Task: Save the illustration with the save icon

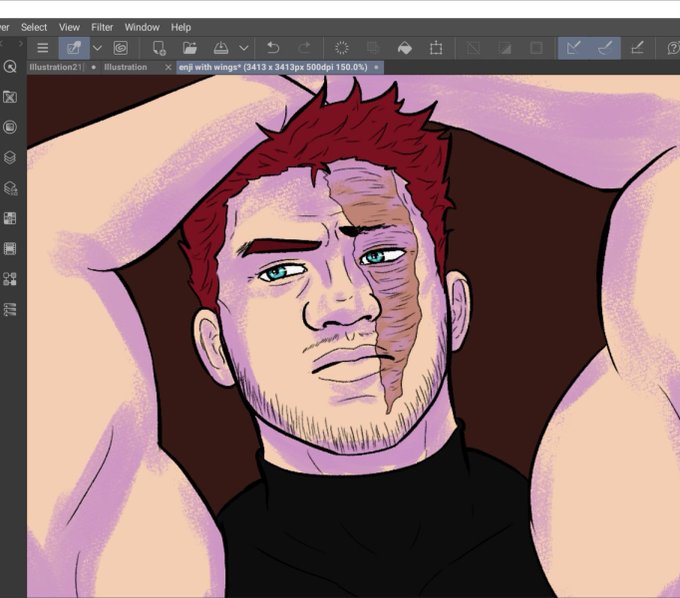Action: [221, 48]
